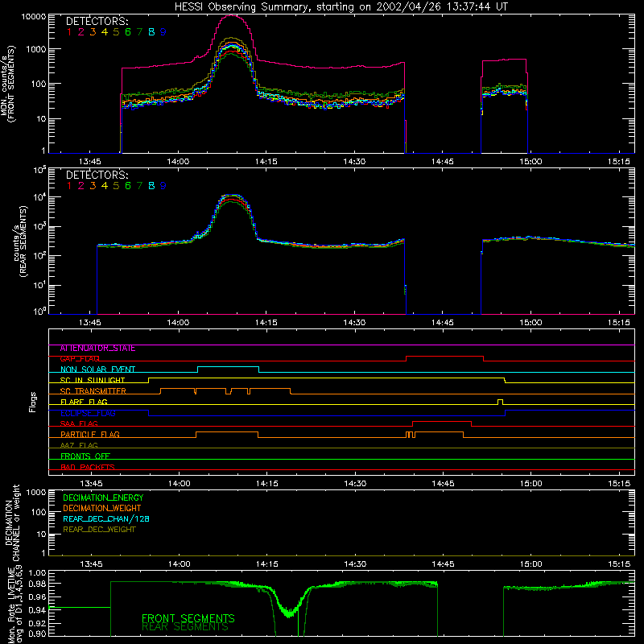
Task: Click the PARTICLE_FLAG label
Action: (x=90, y=434)
